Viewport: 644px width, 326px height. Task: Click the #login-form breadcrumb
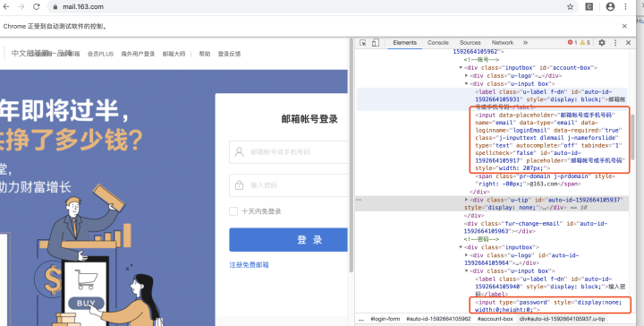tap(385, 319)
